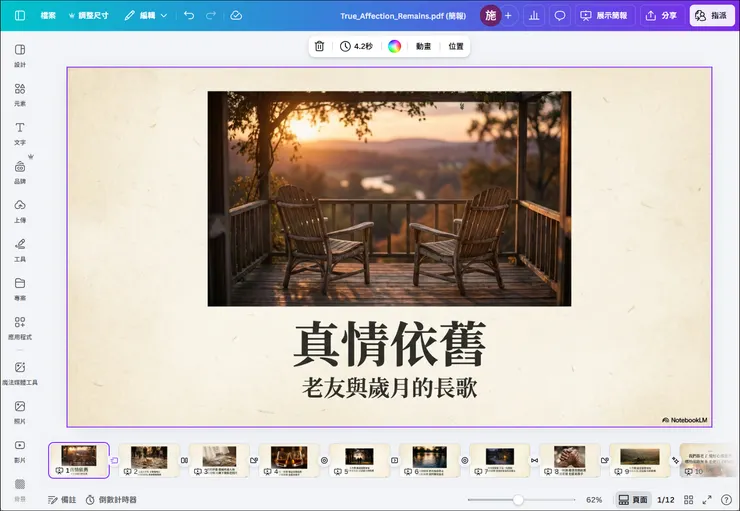
Task: Expand the 編輯 mode dropdown
Action: coord(146,16)
